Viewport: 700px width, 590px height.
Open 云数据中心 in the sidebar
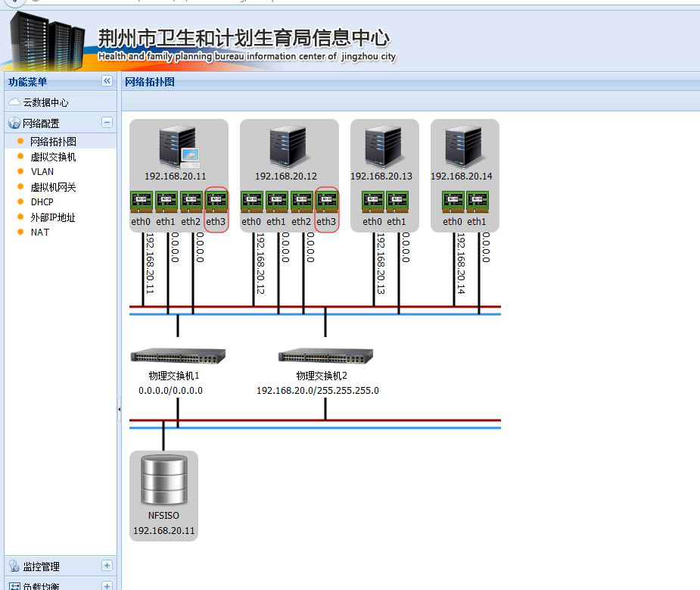[x=45, y=102]
